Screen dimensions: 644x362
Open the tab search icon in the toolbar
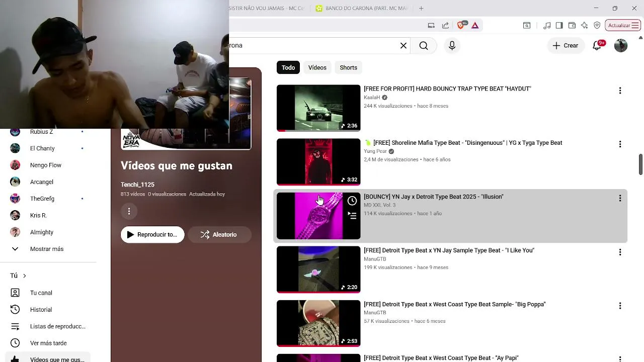click(x=527, y=25)
